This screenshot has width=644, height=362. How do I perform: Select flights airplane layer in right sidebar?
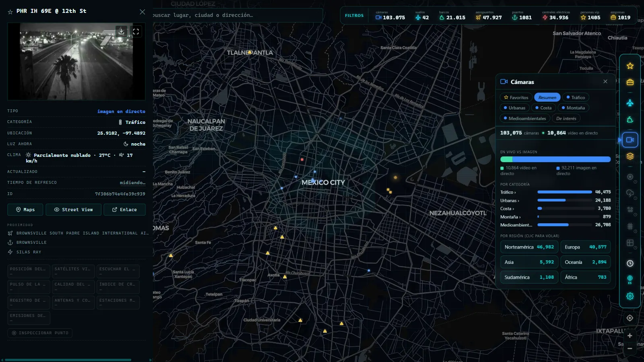click(x=630, y=103)
